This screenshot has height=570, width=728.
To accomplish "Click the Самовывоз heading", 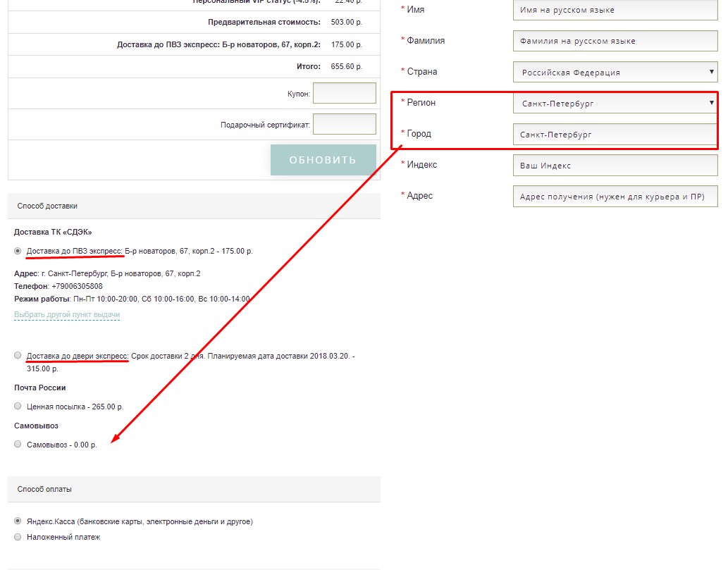I will point(36,426).
